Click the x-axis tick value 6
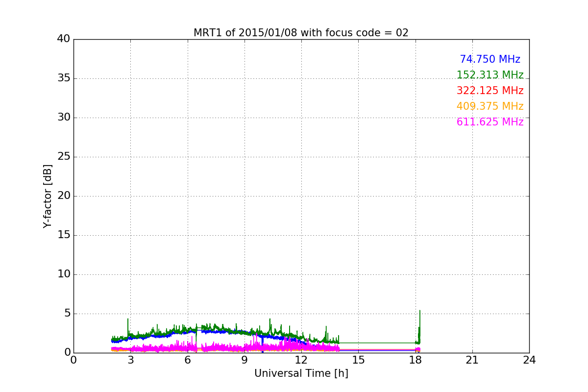This screenshot has width=588, height=392. click(187, 360)
